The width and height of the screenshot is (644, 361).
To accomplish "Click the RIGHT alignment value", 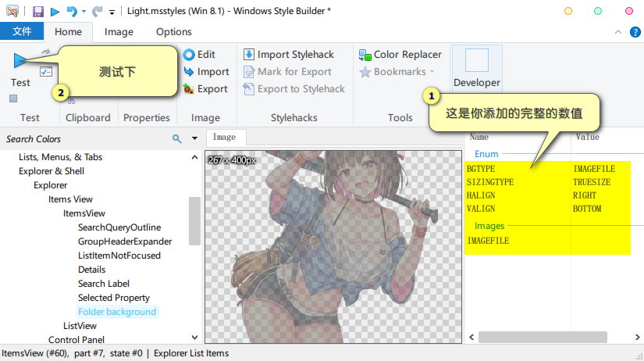I will [585, 195].
